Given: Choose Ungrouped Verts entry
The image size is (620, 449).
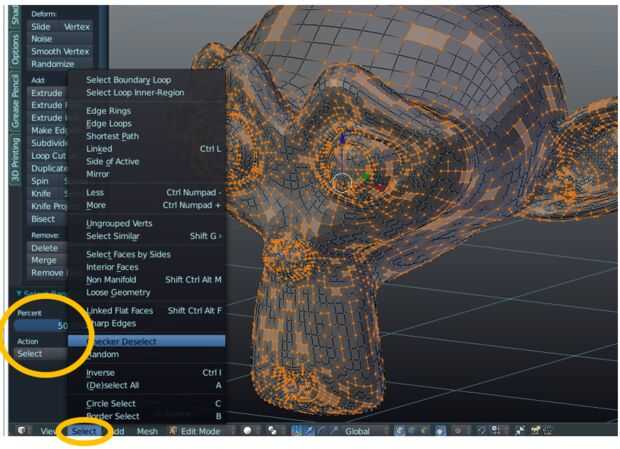Looking at the screenshot, I should (x=146, y=223).
